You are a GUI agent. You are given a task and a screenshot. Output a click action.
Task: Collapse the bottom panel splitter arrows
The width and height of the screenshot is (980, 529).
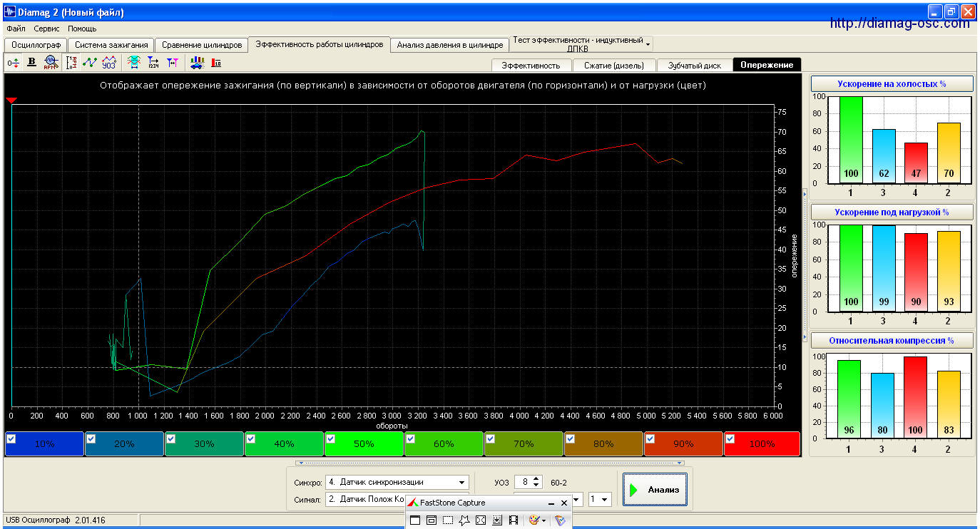[489, 463]
